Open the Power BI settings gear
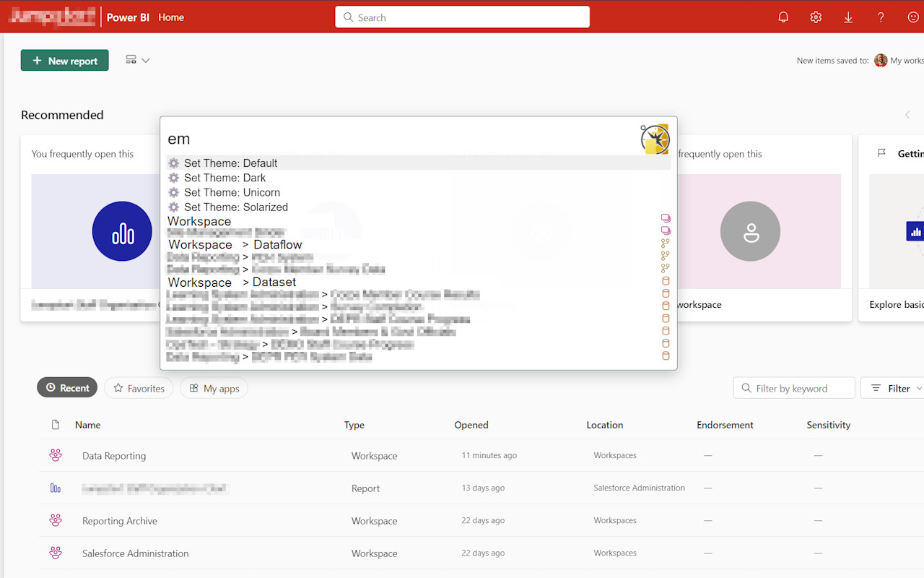 pyautogui.click(x=816, y=16)
